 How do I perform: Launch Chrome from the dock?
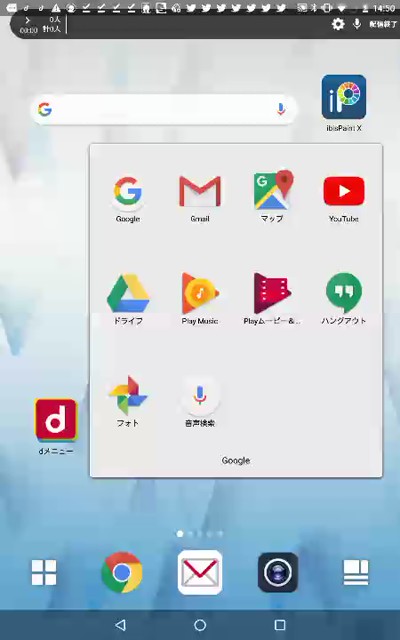pos(122,572)
